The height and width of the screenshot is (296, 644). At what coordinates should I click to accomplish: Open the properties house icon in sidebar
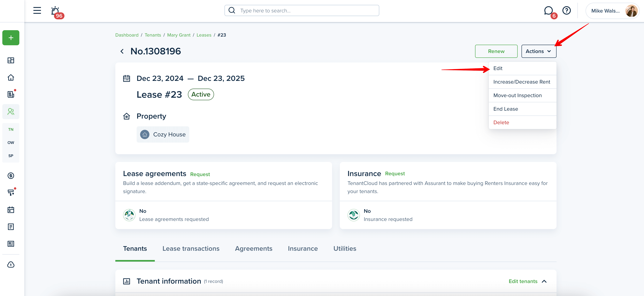point(11,78)
